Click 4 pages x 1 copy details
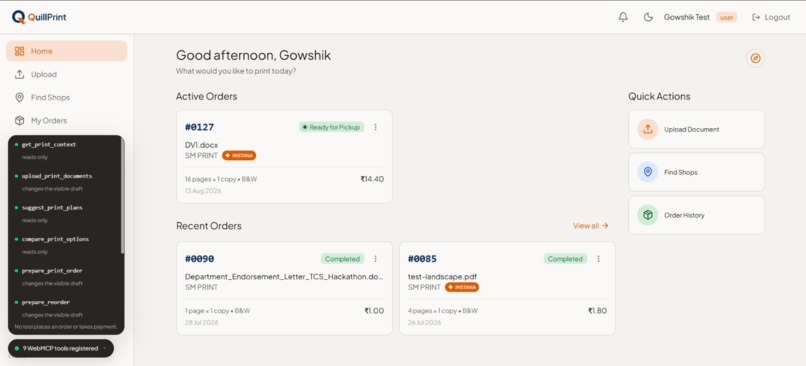806x366 pixels. 443,311
